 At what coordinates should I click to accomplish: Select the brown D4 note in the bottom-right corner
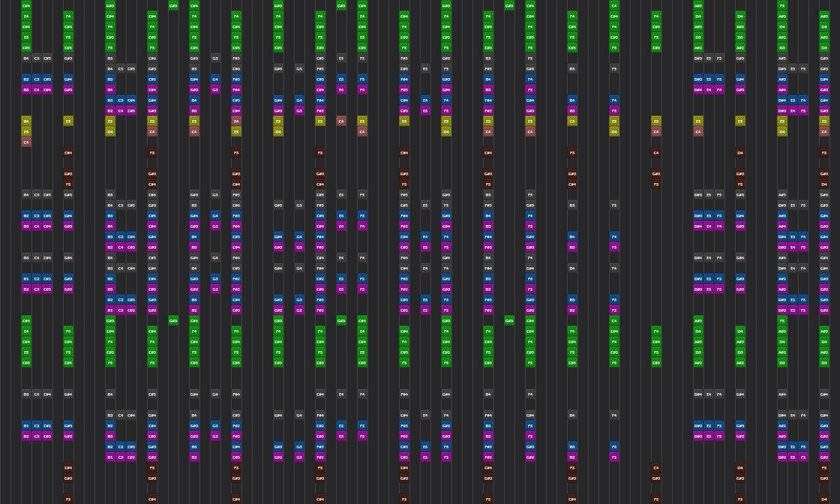click(x=824, y=499)
